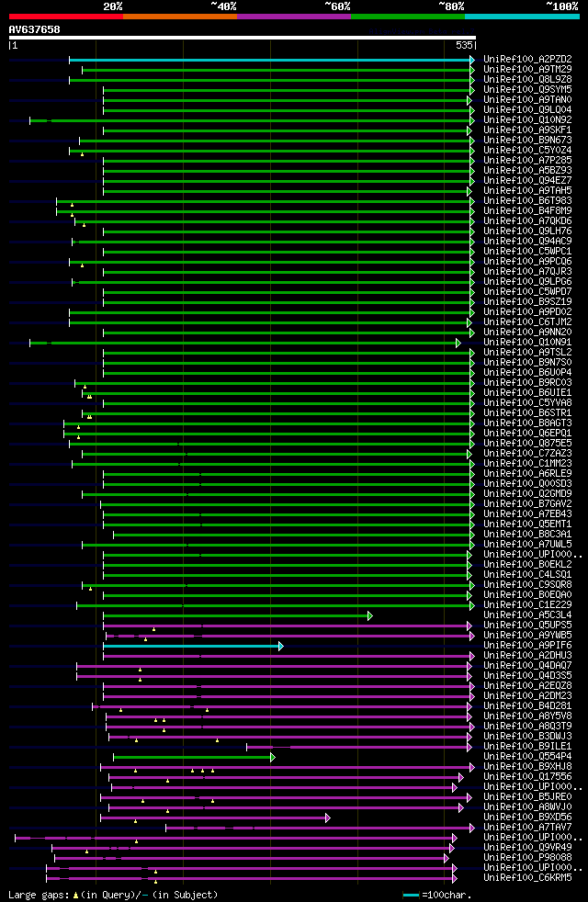Image resolution: width=588 pixels, height=902 pixels.
Task: Select the UniRef100_Q9VR49 label
Action: pyautogui.click(x=527, y=849)
